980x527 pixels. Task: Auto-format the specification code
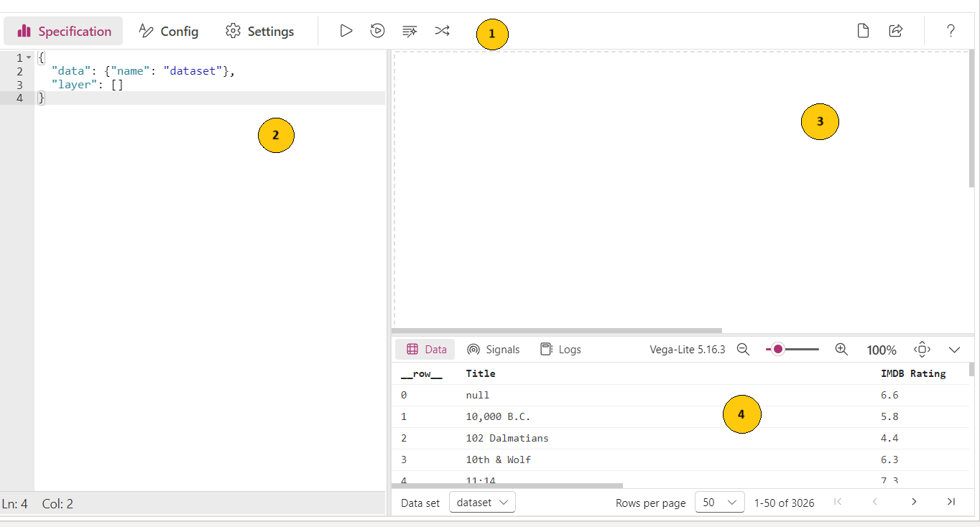(409, 30)
